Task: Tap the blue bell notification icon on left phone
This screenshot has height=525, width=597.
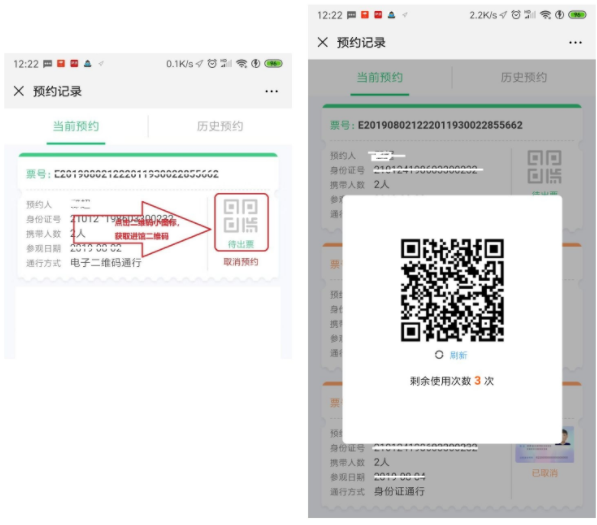Action: pyautogui.click(x=88, y=64)
